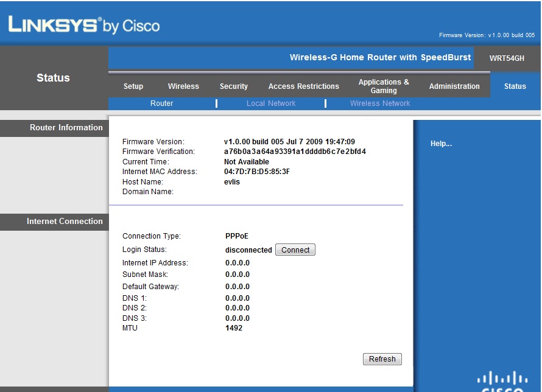Click the Wireless-G Home Router with SpeedBurst title
Viewport: 542px width, 392px height.
[x=380, y=57]
